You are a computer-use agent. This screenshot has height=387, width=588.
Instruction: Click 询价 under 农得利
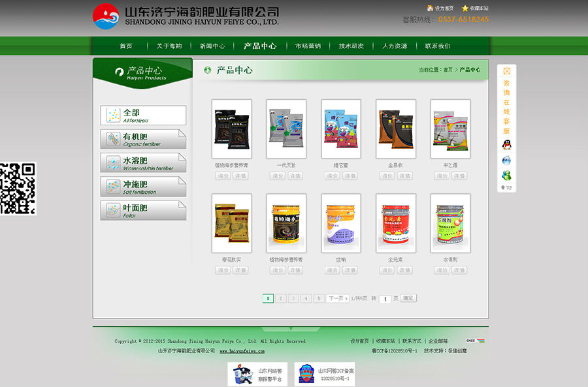pos(442,270)
